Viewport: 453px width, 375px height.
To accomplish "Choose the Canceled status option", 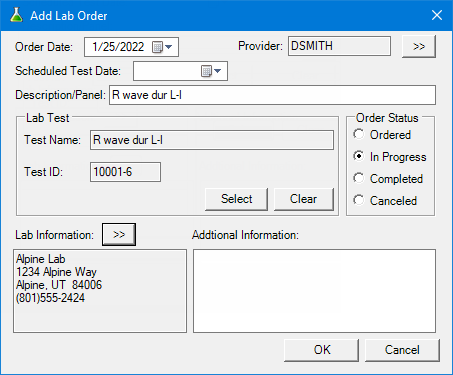I will [359, 200].
